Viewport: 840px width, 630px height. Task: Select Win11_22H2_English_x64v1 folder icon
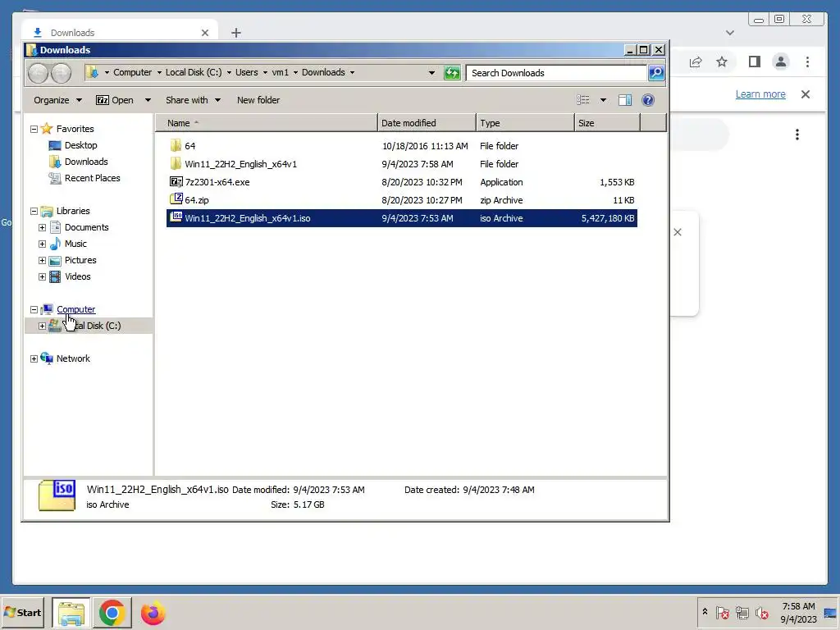[x=176, y=164]
